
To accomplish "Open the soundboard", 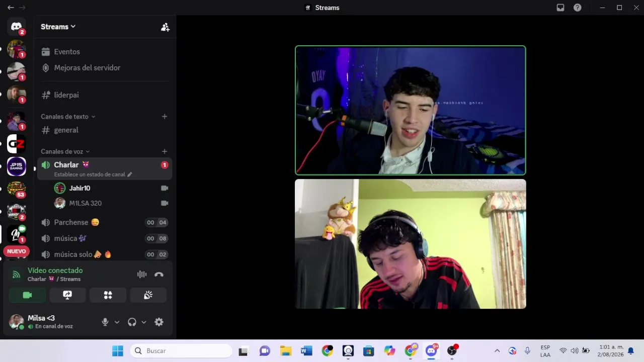I will click(x=148, y=295).
